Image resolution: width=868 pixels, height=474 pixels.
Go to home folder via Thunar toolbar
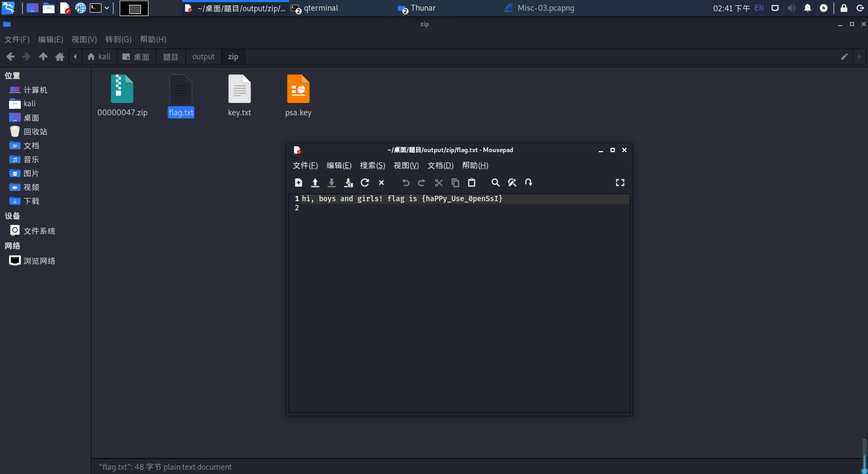coord(60,57)
